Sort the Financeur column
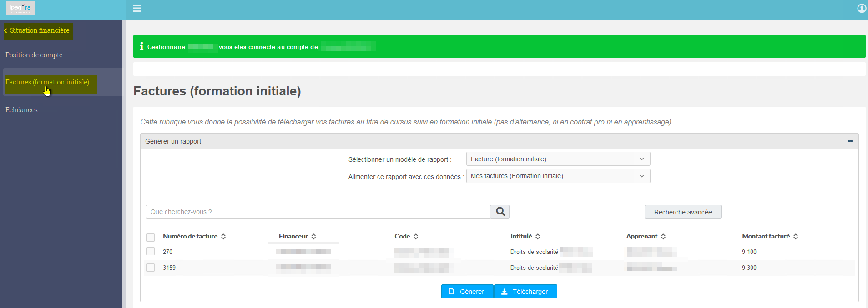This screenshot has width=868, height=308. [313, 237]
